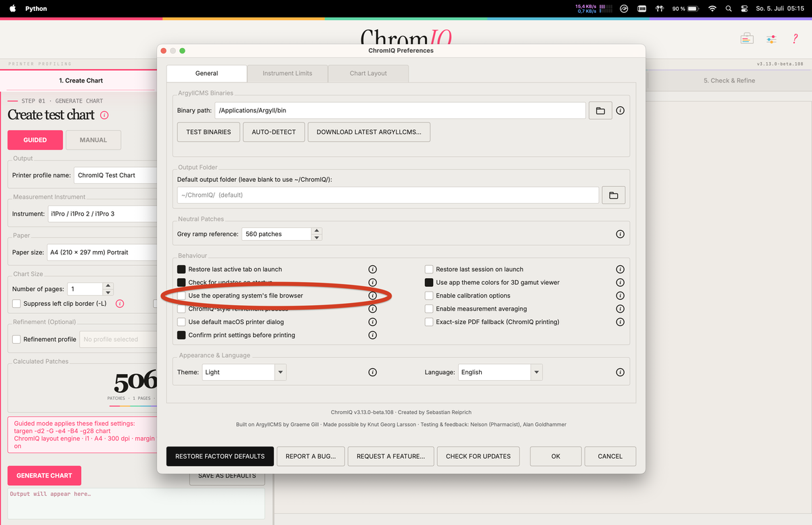Click info icon beside Create test chart

coord(104,115)
